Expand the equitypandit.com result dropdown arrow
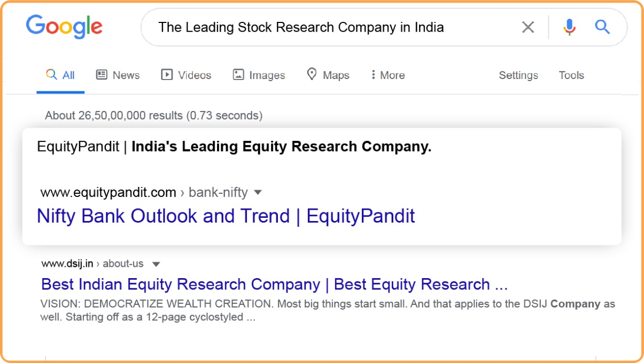This screenshot has width=644, height=363. (258, 192)
